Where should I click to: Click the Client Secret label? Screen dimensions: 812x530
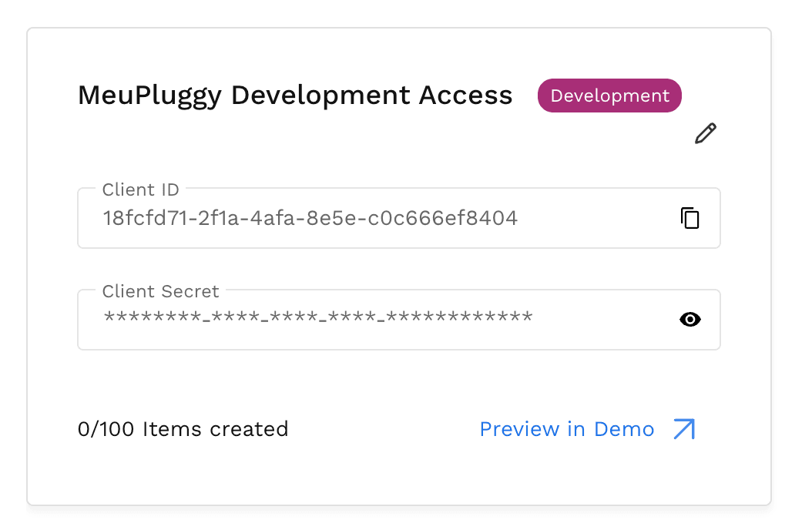[x=160, y=291]
